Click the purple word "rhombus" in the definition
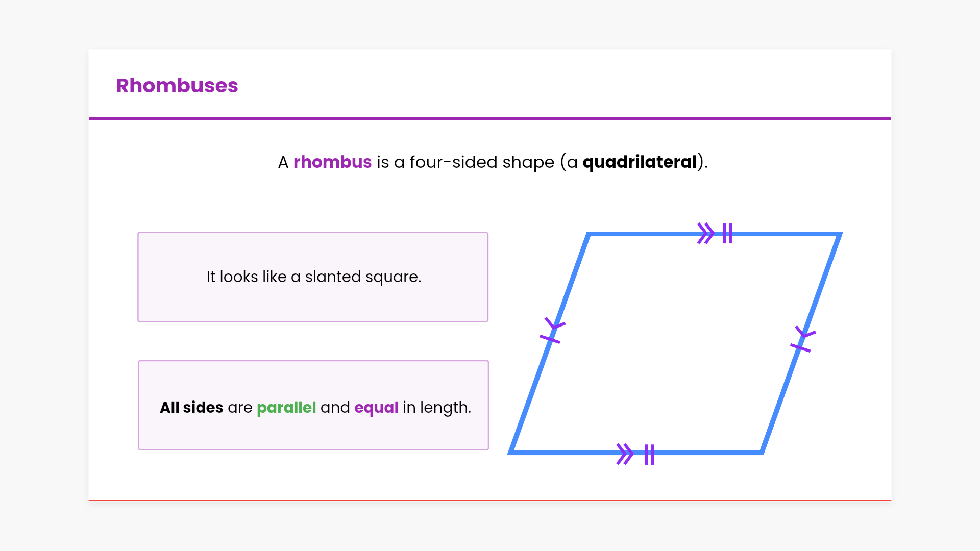 (x=332, y=162)
